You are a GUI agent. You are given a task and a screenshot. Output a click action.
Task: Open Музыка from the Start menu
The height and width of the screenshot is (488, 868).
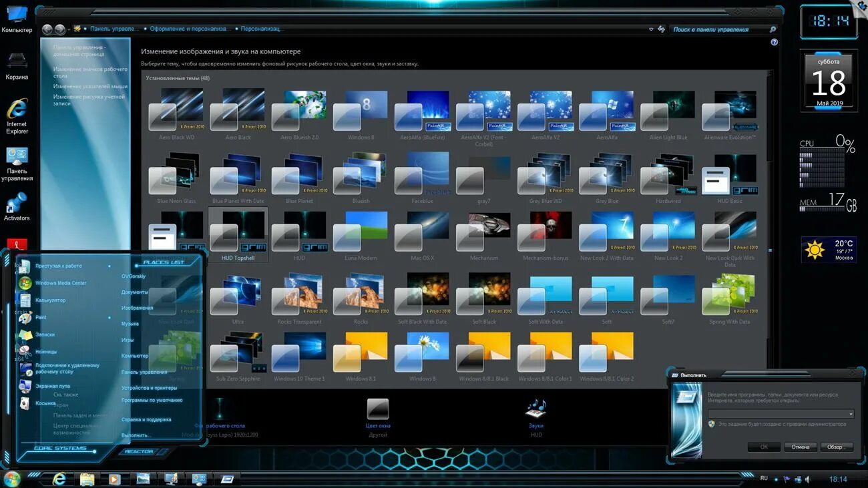(x=130, y=324)
